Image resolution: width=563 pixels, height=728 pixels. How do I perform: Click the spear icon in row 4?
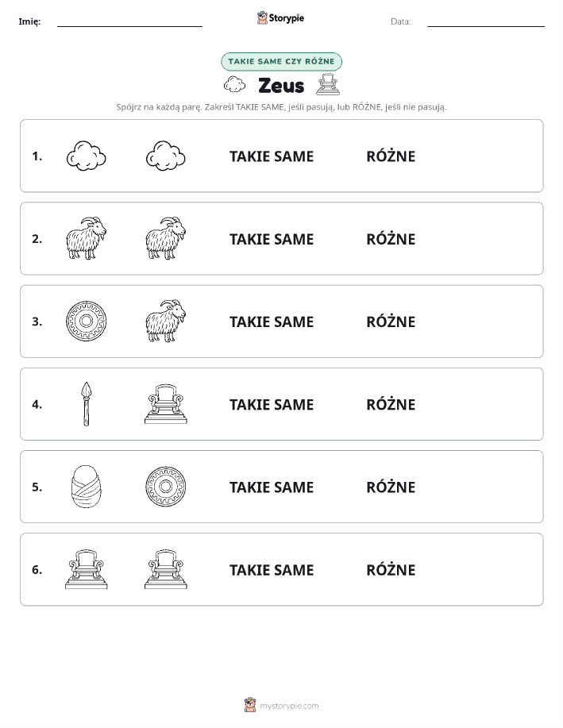pos(87,404)
